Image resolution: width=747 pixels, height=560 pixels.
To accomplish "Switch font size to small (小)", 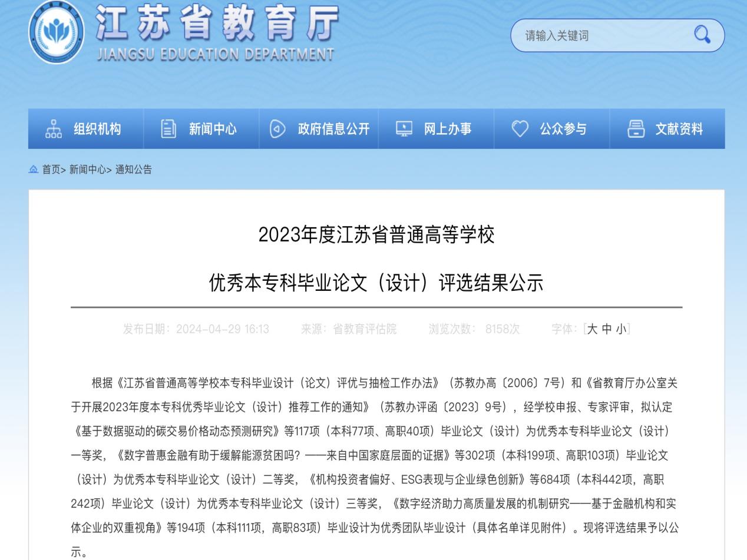I will click(x=621, y=329).
